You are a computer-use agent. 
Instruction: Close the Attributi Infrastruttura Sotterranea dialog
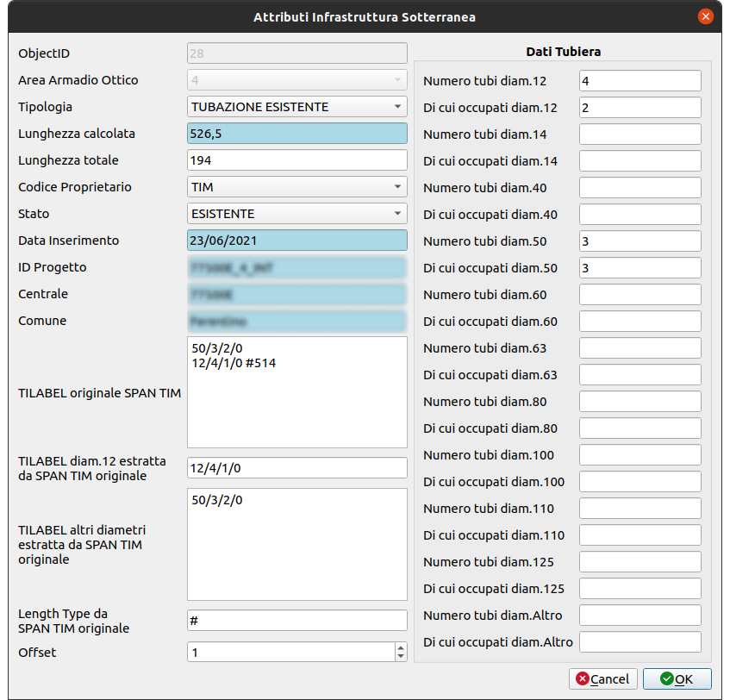[705, 16]
